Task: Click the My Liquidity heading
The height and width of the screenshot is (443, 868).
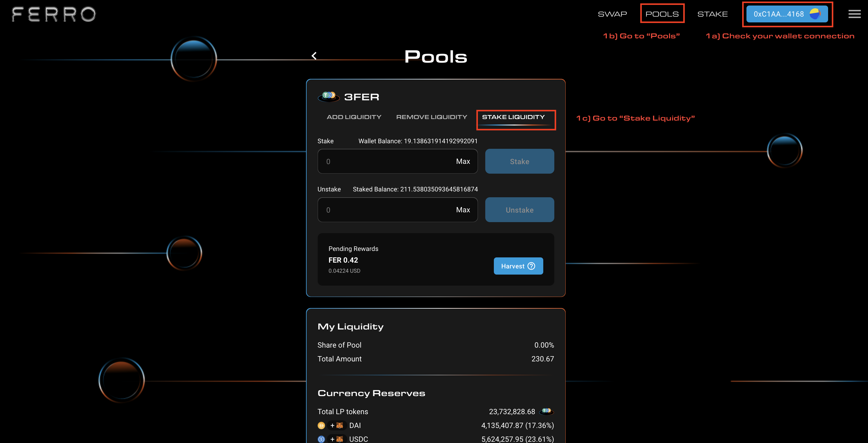Action: click(x=351, y=327)
